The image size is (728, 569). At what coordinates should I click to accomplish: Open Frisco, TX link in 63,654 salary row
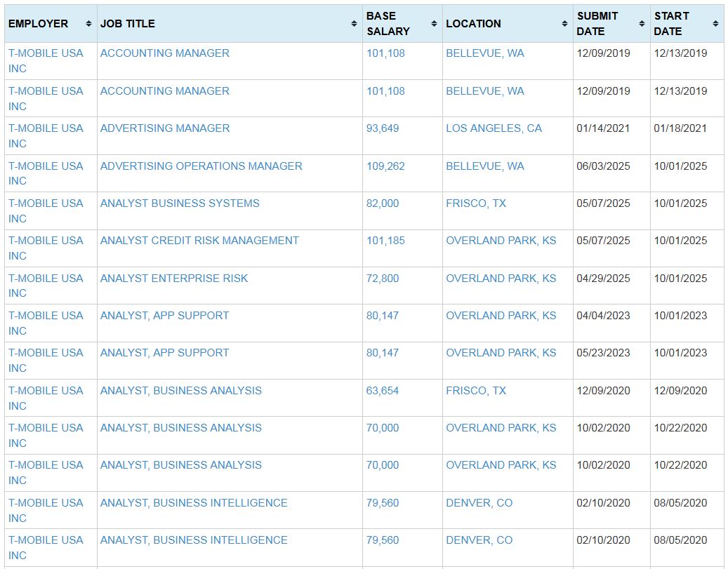pos(476,391)
